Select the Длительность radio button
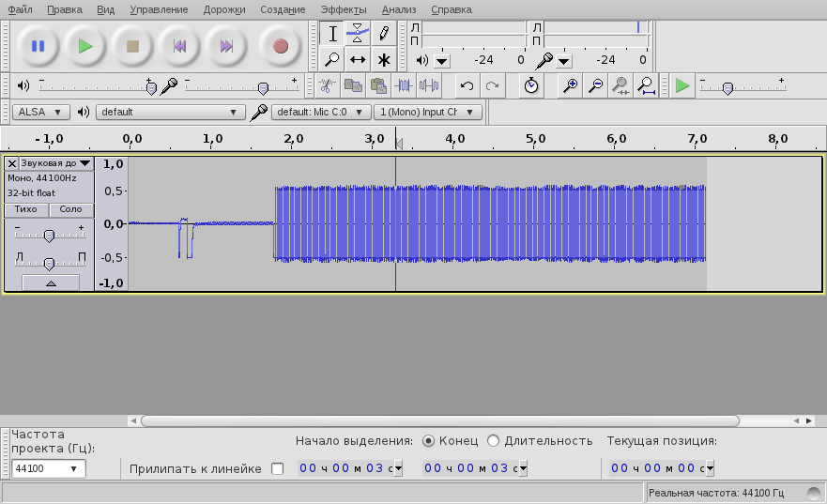Viewport: 827px width, 504px height. pyautogui.click(x=493, y=441)
